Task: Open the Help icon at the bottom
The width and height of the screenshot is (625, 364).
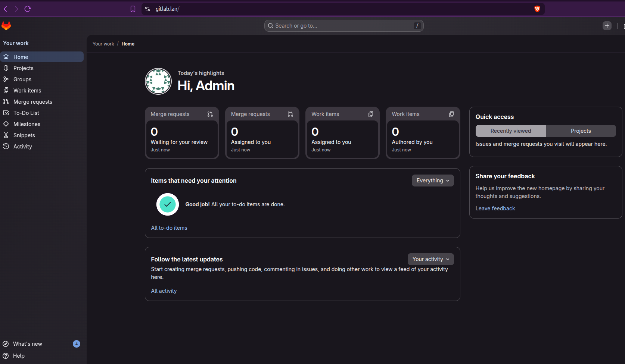Action: click(6, 355)
